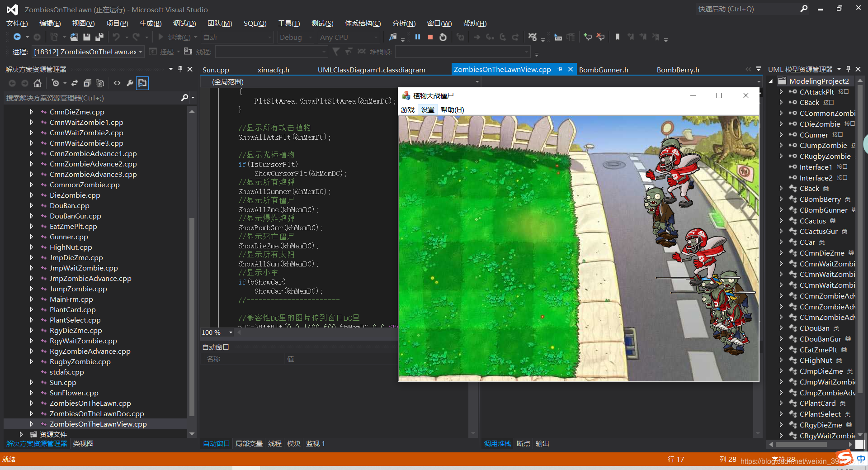Open the 生成(B) menu
This screenshot has height=470, width=868.
click(x=151, y=24)
